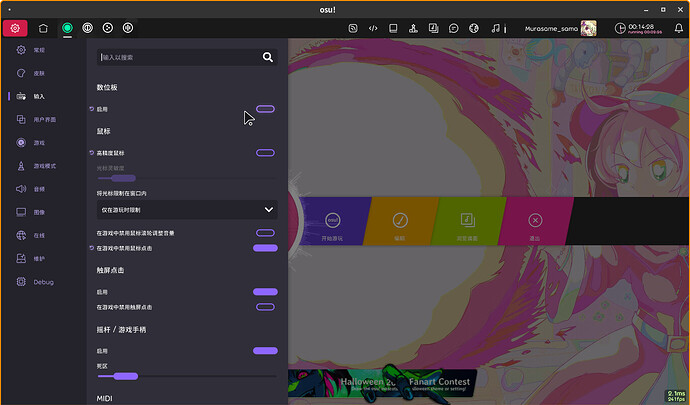Click the Murasame_sama username

[551, 29]
